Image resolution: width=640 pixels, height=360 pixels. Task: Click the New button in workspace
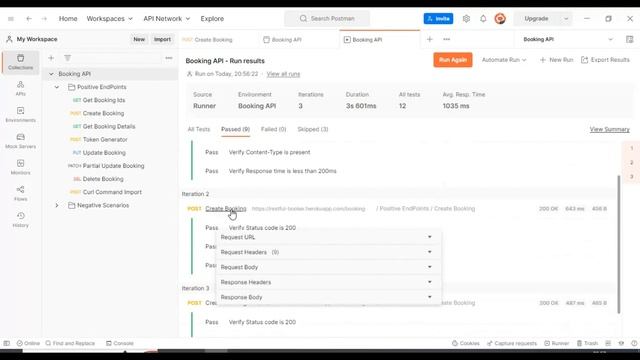click(x=139, y=39)
